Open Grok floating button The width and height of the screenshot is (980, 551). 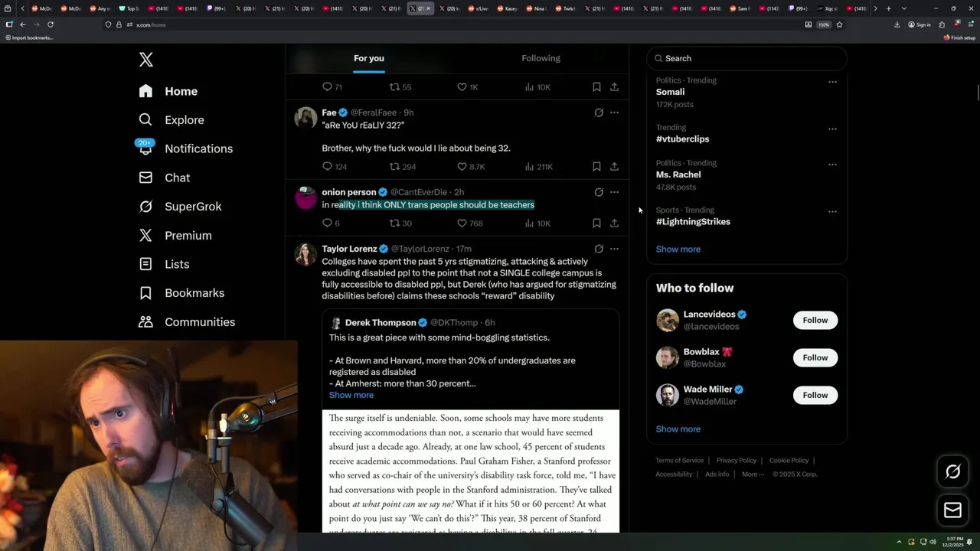point(952,472)
